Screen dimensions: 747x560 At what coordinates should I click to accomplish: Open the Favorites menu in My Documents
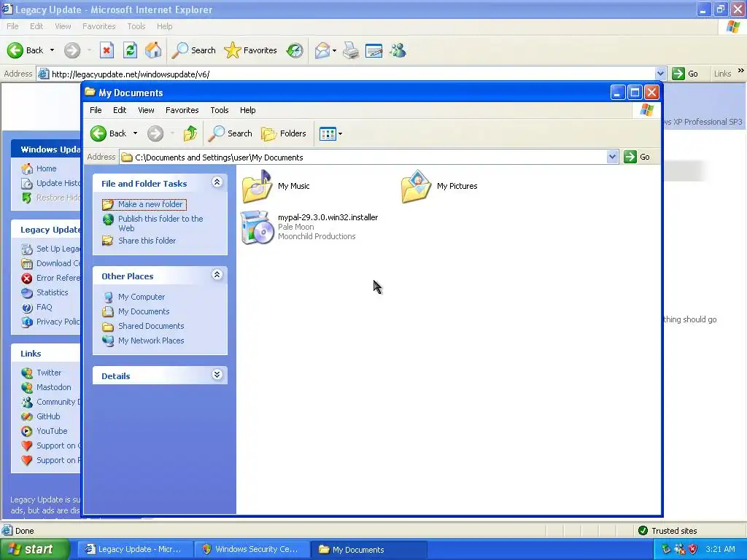point(182,110)
